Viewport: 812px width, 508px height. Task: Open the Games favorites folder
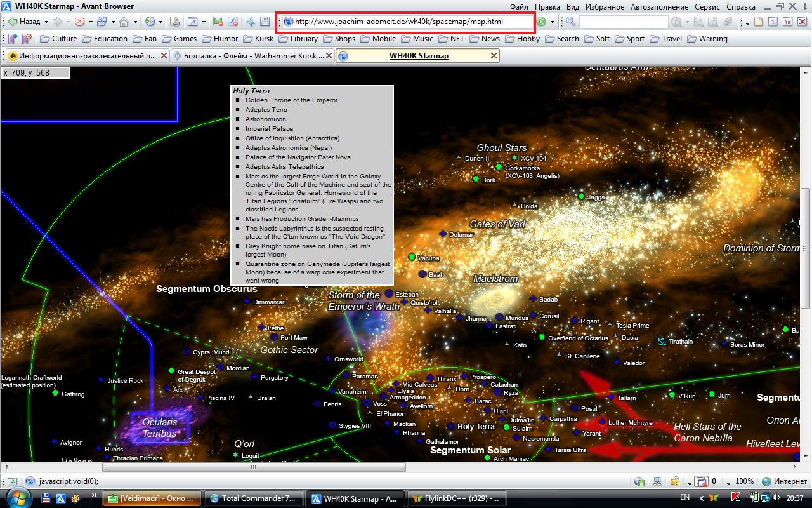[179, 39]
